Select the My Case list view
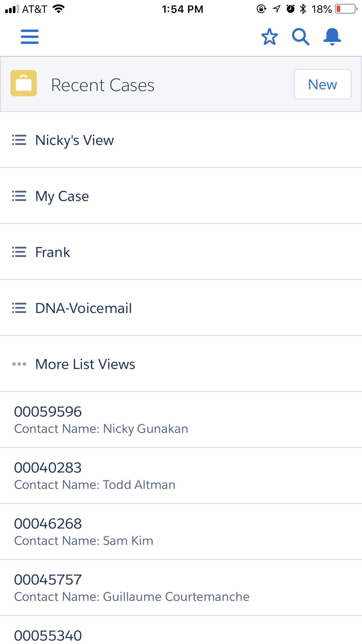The width and height of the screenshot is (362, 644). [x=62, y=196]
